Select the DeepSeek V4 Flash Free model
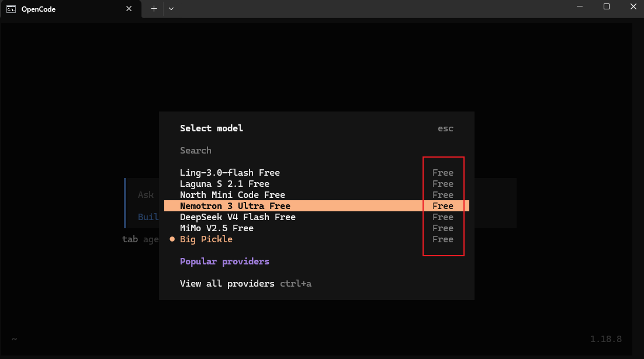This screenshot has height=359, width=644. (316, 217)
